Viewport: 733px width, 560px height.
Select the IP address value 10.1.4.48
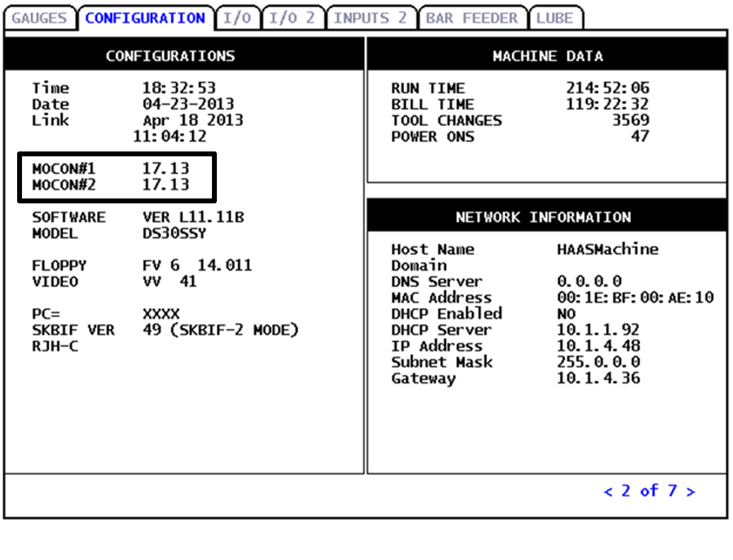(599, 346)
